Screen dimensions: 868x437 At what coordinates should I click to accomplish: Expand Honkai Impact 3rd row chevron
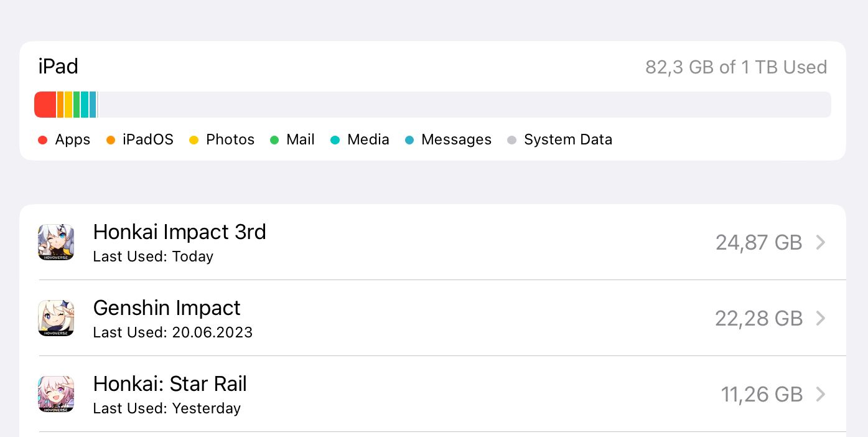pyautogui.click(x=821, y=242)
